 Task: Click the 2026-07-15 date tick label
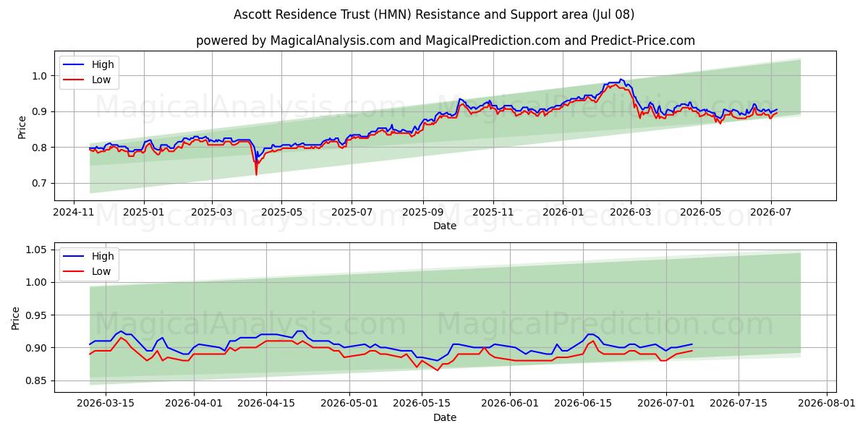click(739, 404)
